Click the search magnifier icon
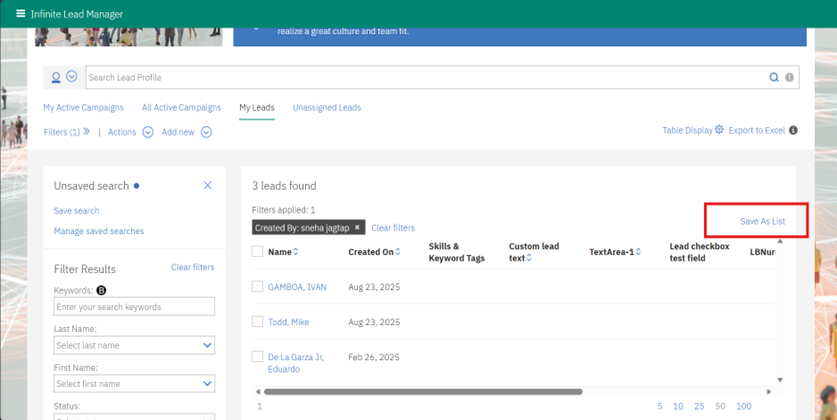 pos(773,77)
